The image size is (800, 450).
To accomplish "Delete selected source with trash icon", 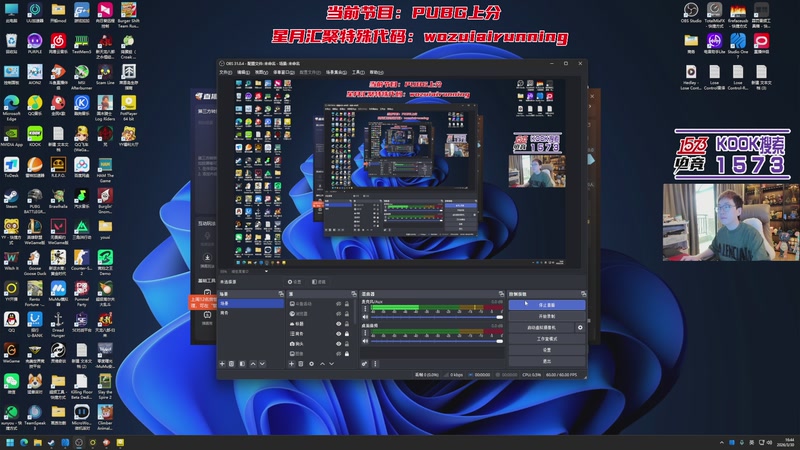I will click(x=301, y=364).
